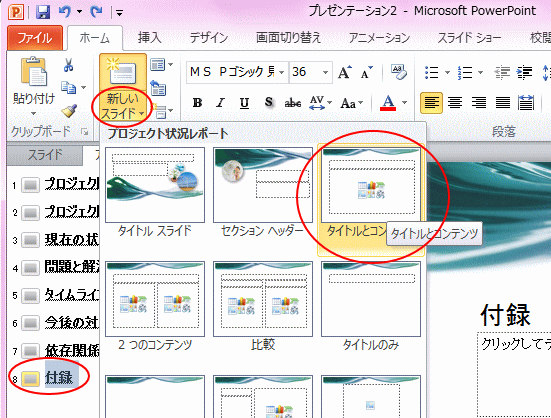Select outline slide 3 現在の状
The image size is (551, 418).
click(71, 240)
